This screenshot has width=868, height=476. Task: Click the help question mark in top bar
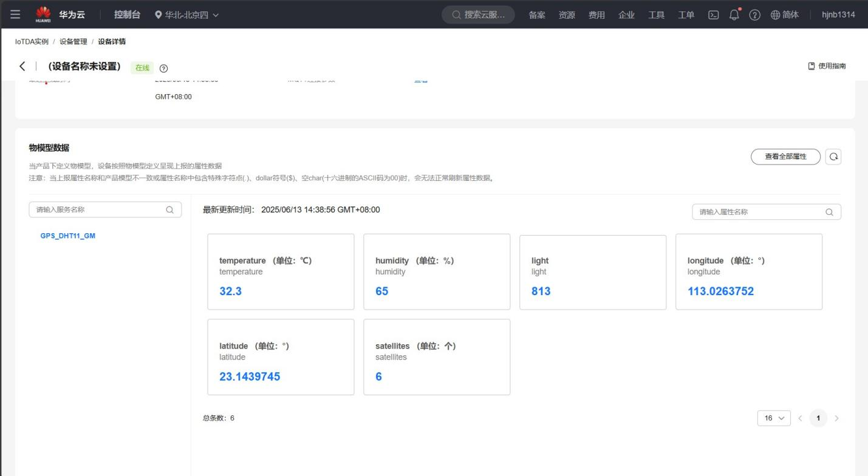(754, 15)
